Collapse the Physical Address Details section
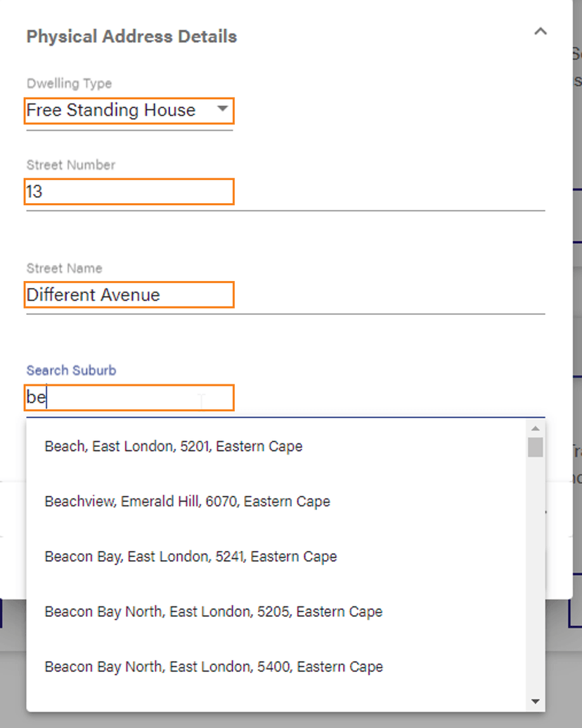Viewport: 582px width, 728px height. coord(541,31)
